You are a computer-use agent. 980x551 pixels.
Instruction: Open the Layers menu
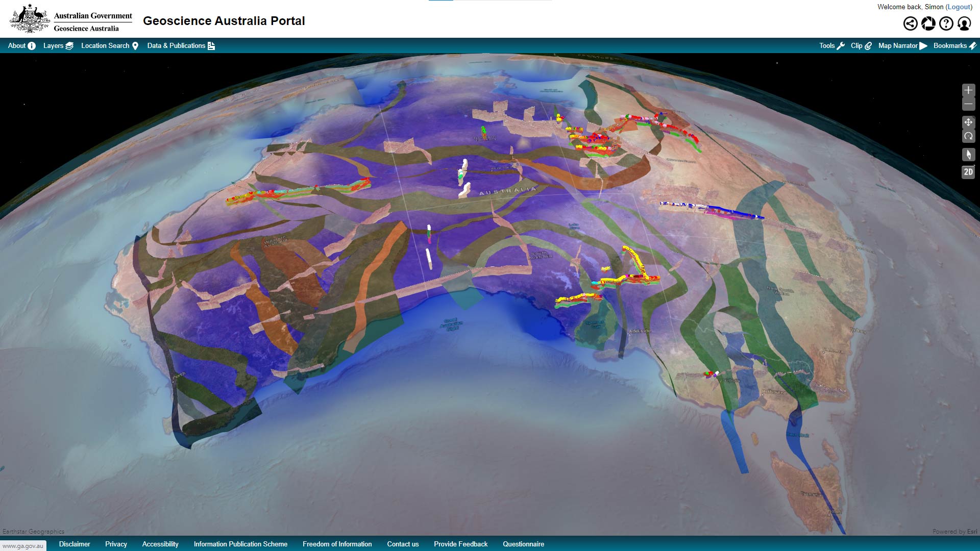pyautogui.click(x=58, y=46)
